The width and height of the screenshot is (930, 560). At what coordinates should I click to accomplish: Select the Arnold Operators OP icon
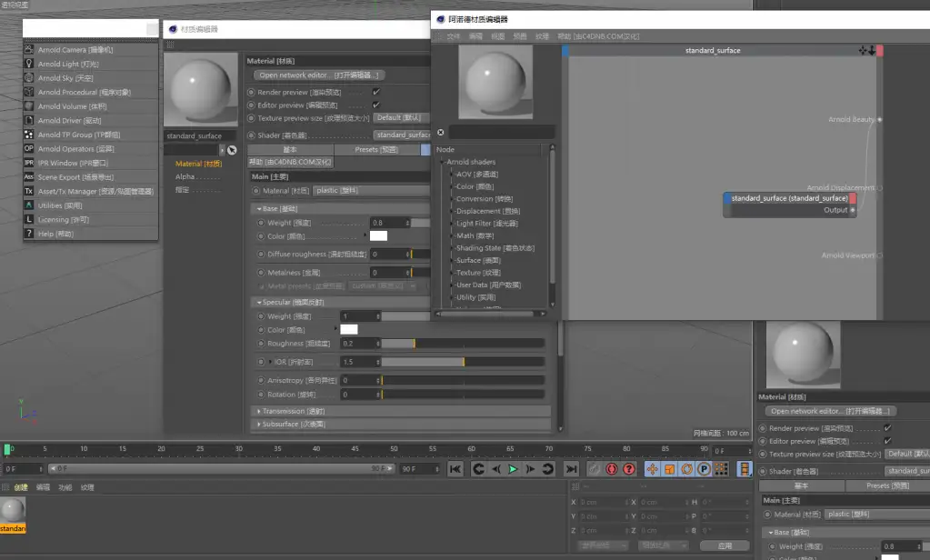28,148
